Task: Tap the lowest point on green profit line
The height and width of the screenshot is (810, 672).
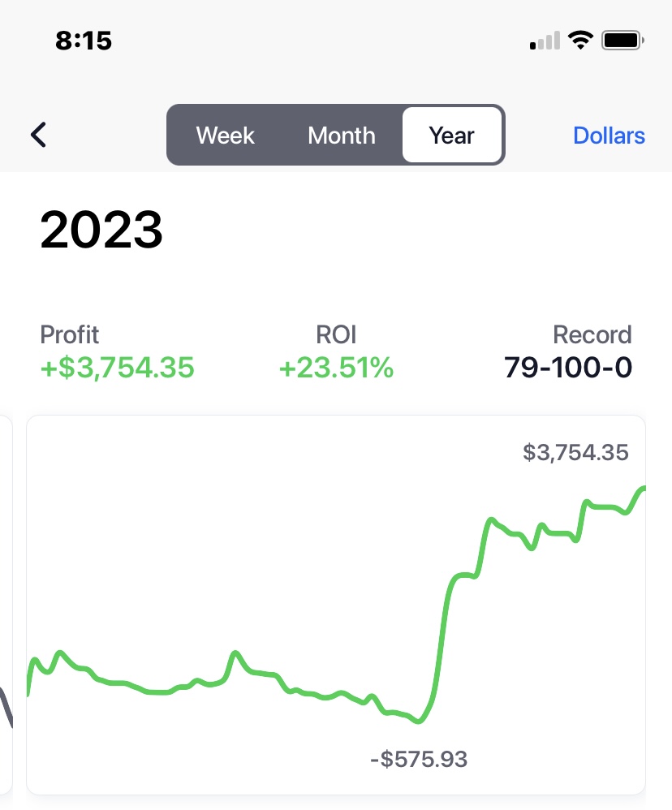Action: (x=419, y=722)
